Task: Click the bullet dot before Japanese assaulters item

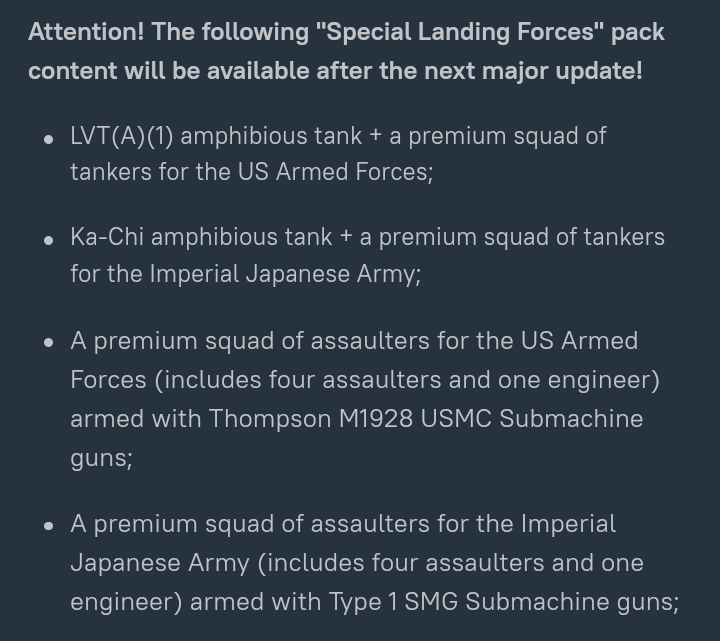Action: tap(49, 526)
